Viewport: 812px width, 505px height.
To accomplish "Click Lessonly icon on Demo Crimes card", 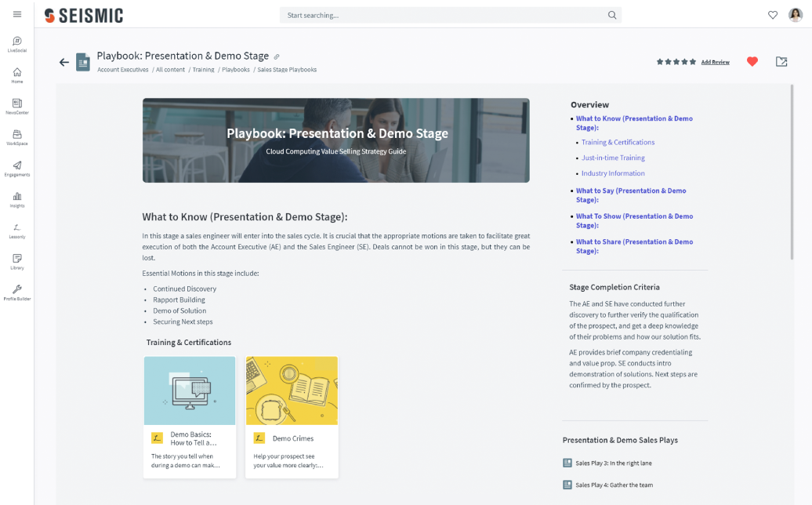I will pyautogui.click(x=259, y=438).
